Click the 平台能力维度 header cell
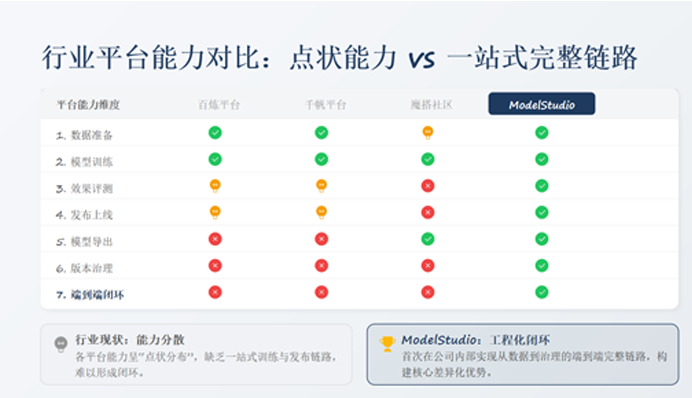The width and height of the screenshot is (692, 398). tap(88, 105)
